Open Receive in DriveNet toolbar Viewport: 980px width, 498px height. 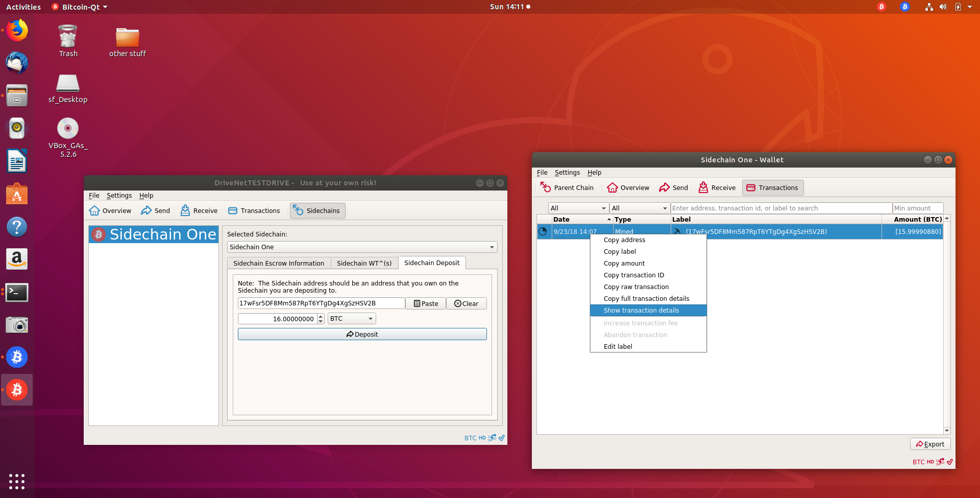coord(199,210)
